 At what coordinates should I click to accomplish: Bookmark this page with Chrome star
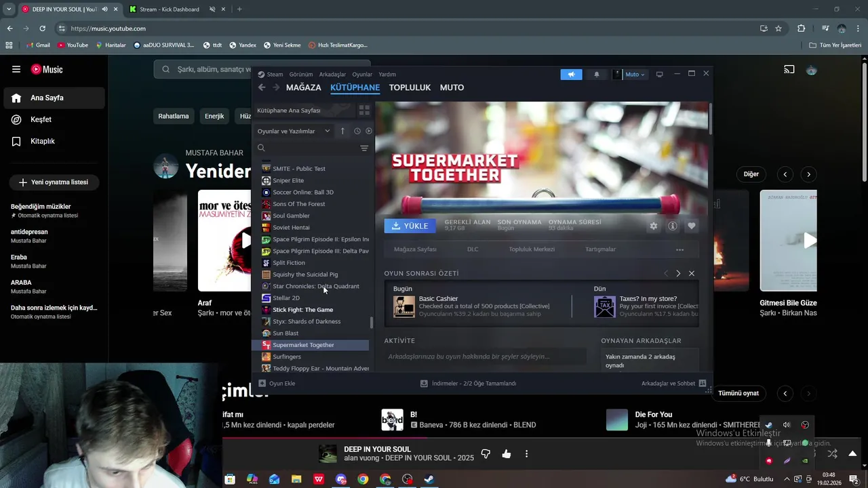coord(778,28)
